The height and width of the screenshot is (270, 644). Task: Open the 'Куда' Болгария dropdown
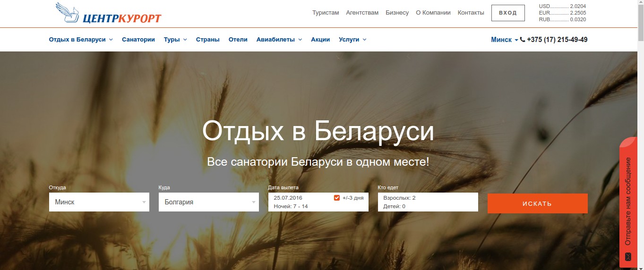pos(209,202)
